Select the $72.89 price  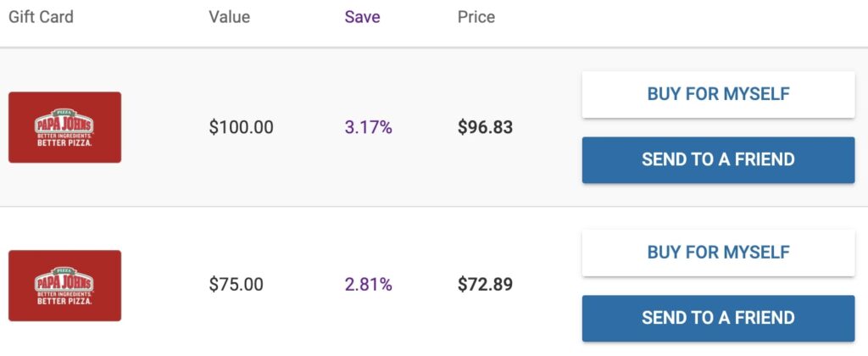click(485, 285)
